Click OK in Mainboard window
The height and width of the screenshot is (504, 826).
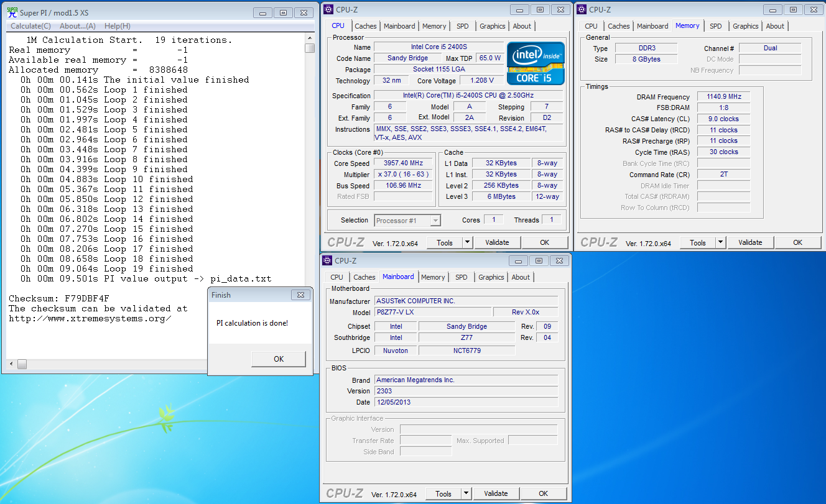coord(544,493)
